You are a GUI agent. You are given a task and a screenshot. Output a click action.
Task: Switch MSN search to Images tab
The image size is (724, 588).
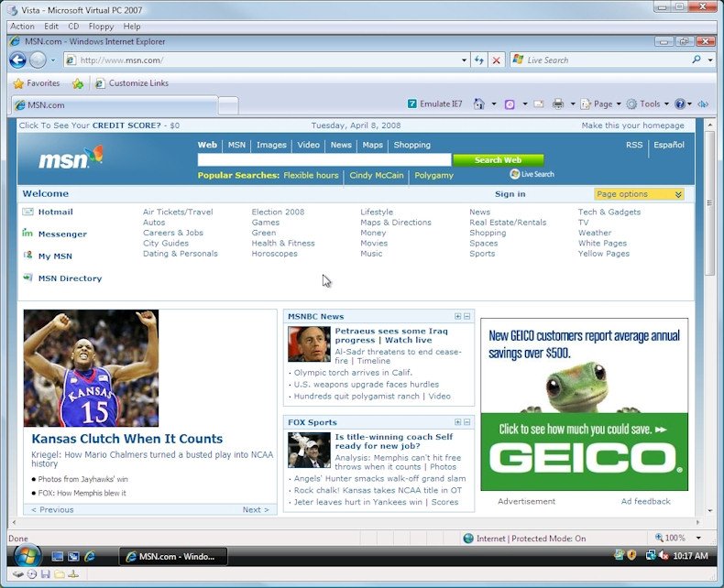(271, 145)
